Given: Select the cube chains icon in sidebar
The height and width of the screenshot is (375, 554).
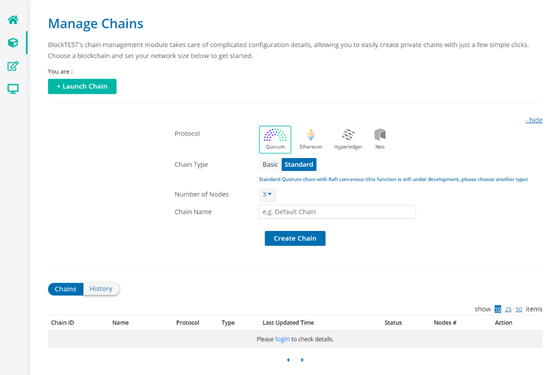Looking at the screenshot, I should [13, 43].
